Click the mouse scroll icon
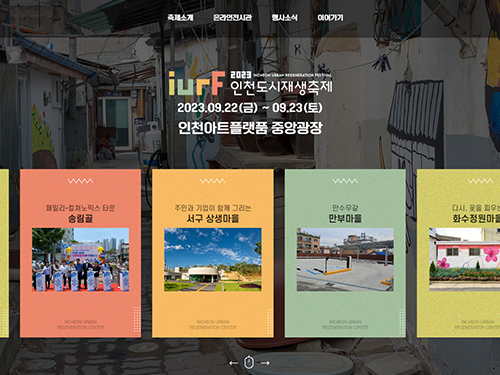This screenshot has width=500, height=375. (249, 363)
